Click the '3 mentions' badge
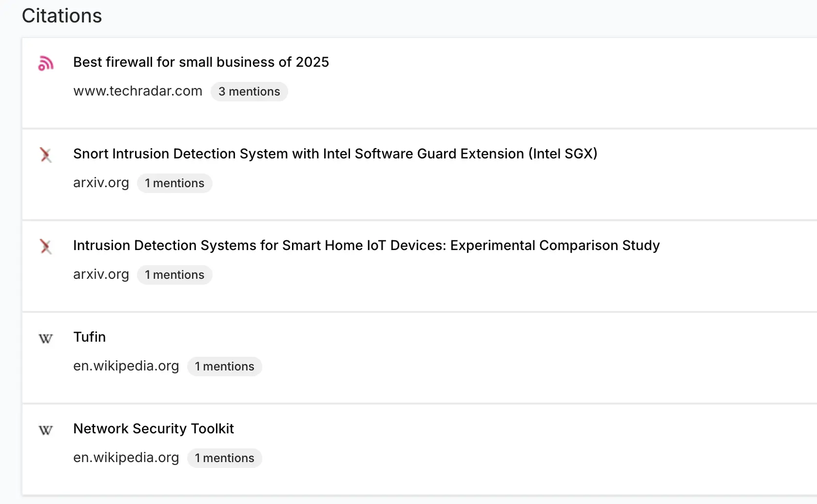This screenshot has width=817, height=504. click(x=249, y=92)
